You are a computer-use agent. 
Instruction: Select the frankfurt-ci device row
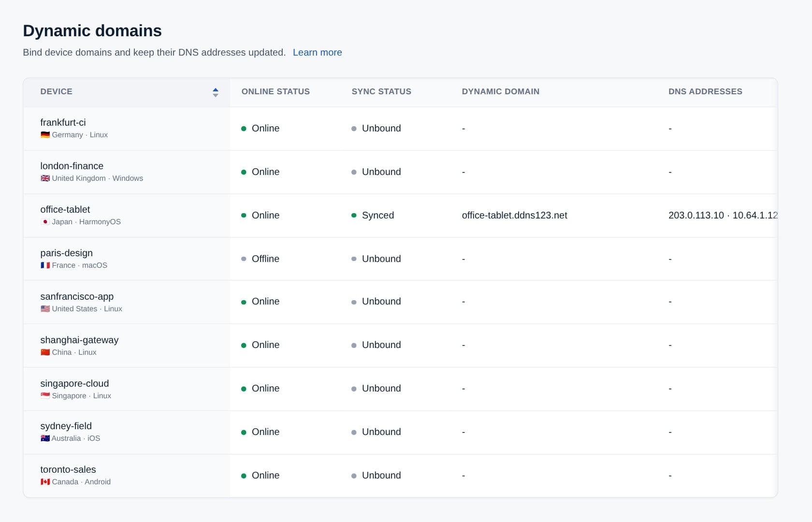pyautogui.click(x=400, y=129)
